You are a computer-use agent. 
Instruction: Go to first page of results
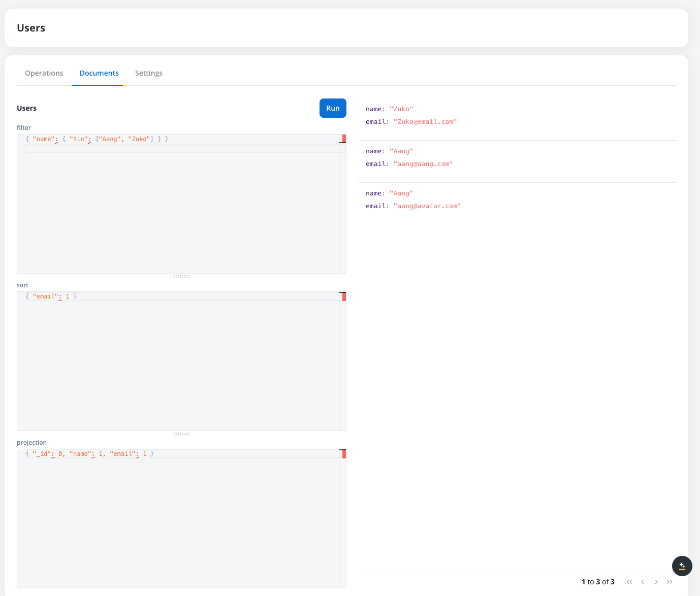point(629,582)
